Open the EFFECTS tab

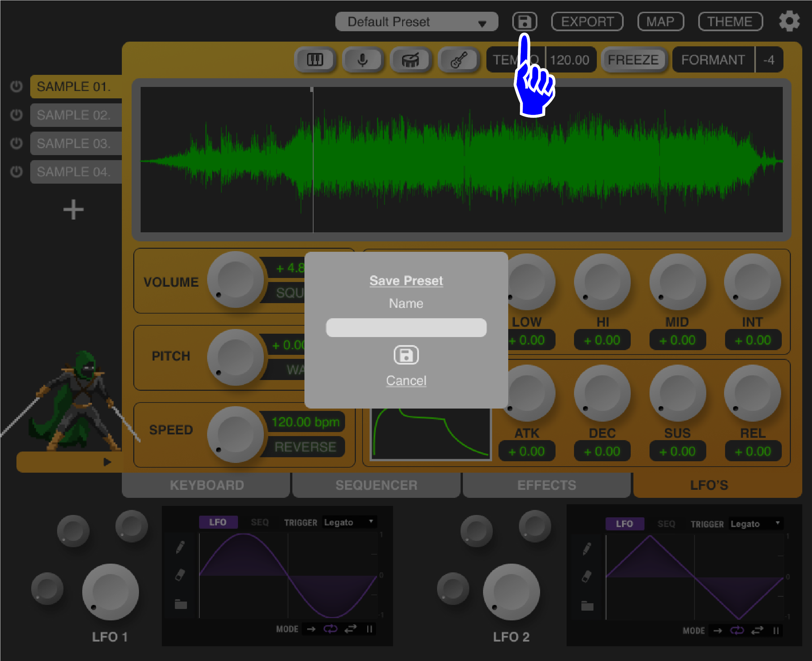point(547,485)
